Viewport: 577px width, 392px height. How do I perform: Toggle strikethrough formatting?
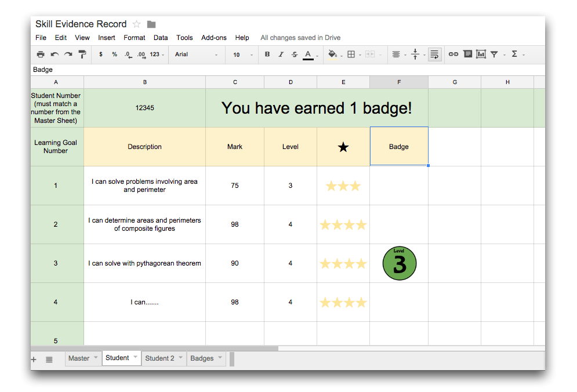pos(295,55)
